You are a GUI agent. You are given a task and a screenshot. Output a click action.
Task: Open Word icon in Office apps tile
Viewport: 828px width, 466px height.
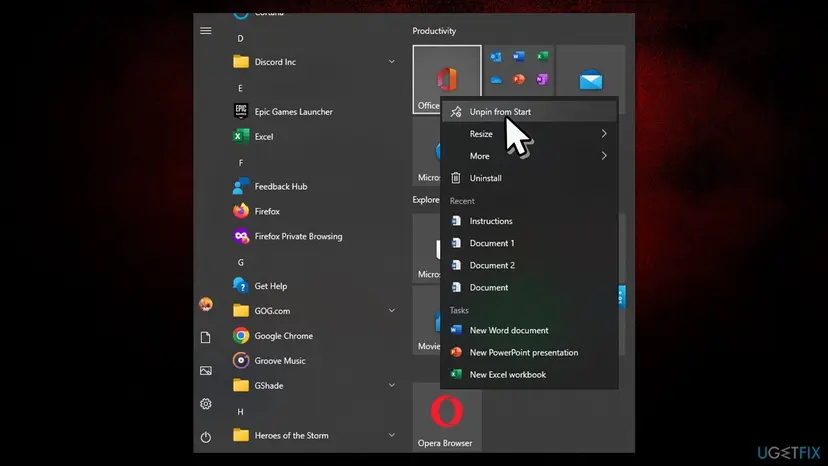tap(519, 57)
